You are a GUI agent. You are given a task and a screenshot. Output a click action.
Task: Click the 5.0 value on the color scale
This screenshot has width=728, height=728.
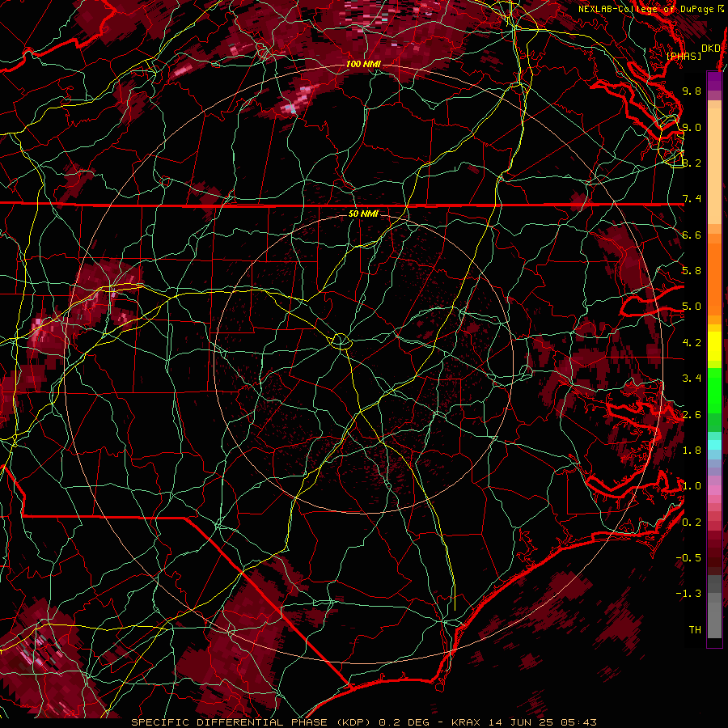pyautogui.click(x=692, y=307)
